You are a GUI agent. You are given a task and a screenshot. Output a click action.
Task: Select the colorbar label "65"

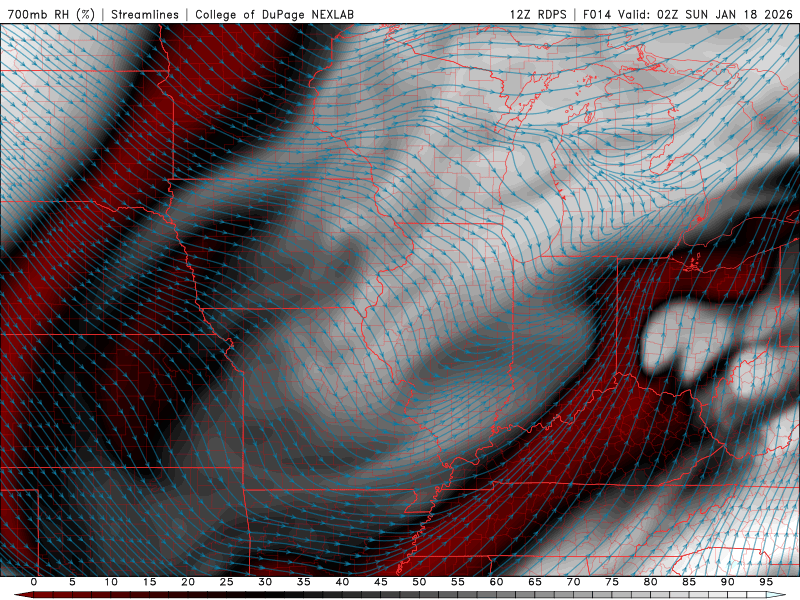click(x=535, y=582)
